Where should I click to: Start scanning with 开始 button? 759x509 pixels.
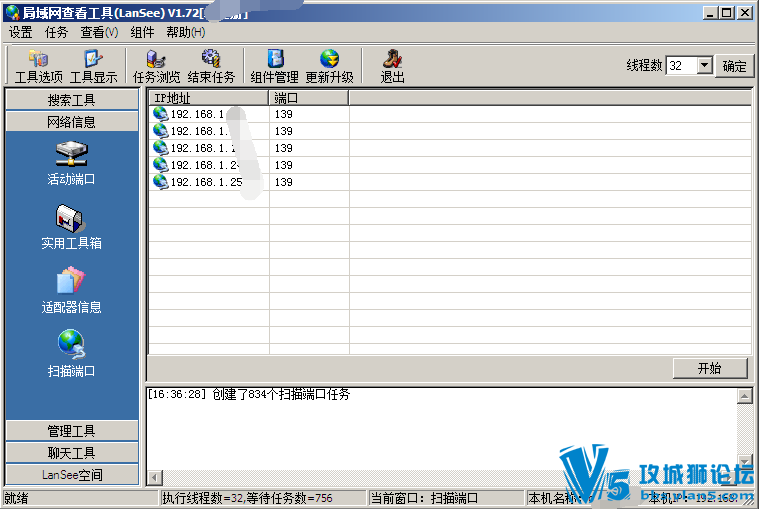[x=710, y=368]
